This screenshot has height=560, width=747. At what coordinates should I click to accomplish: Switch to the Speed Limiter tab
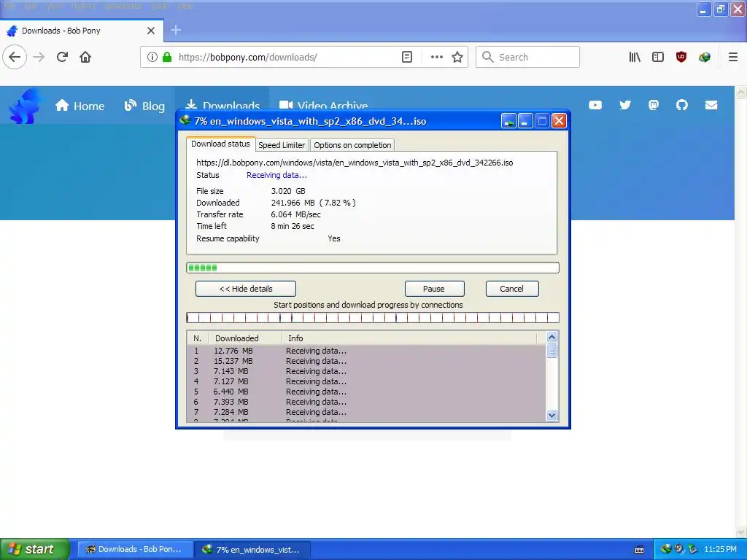(x=282, y=145)
